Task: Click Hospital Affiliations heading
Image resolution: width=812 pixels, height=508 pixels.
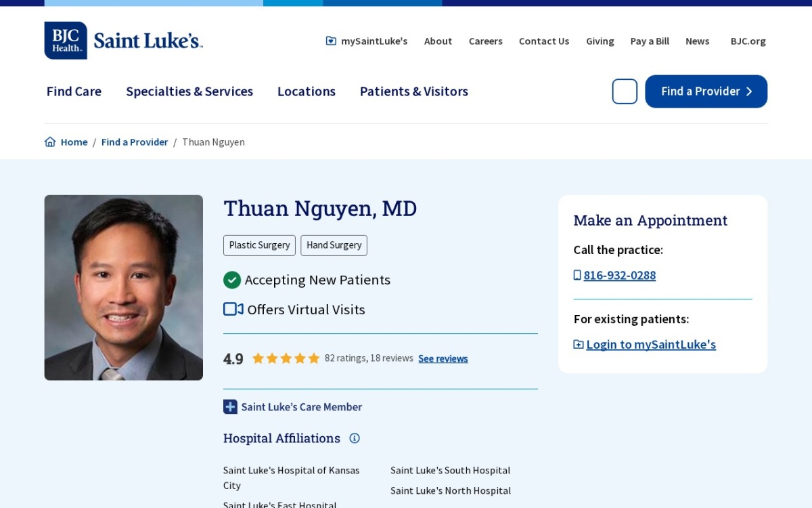Action: [x=282, y=438]
